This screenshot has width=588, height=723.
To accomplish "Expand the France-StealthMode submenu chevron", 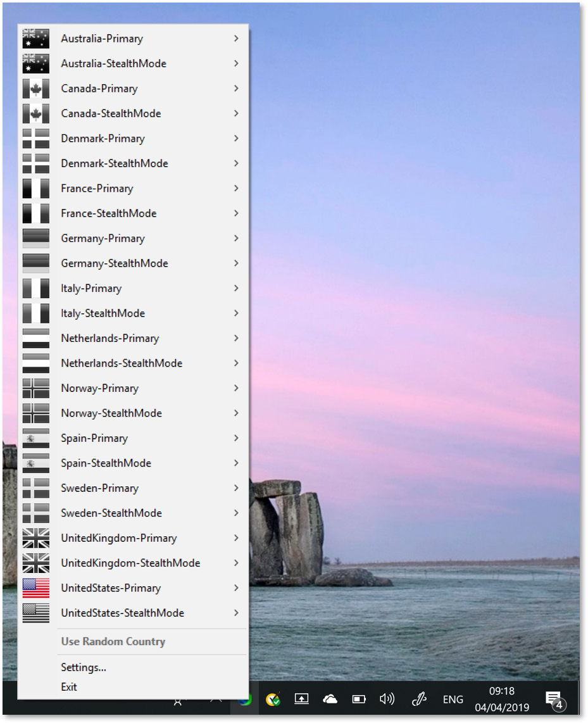I will coord(236,213).
